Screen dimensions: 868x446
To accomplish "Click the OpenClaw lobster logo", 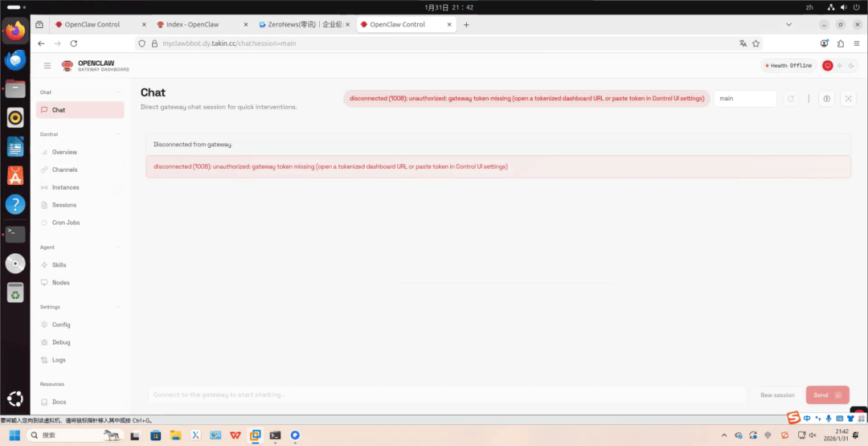I will click(x=67, y=66).
